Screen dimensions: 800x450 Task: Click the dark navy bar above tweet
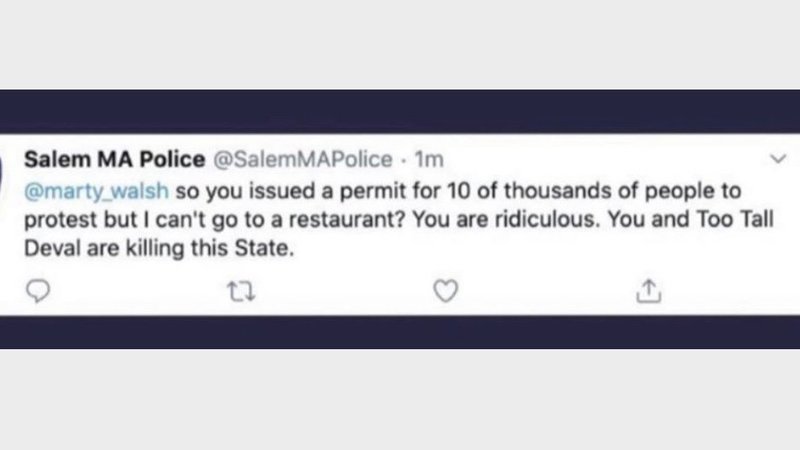400,111
